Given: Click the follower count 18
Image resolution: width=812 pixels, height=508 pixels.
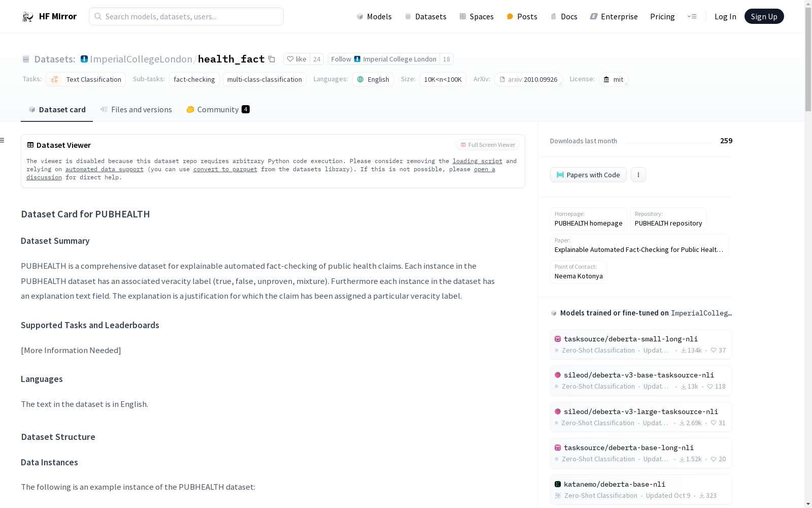Looking at the screenshot, I should 447,59.
